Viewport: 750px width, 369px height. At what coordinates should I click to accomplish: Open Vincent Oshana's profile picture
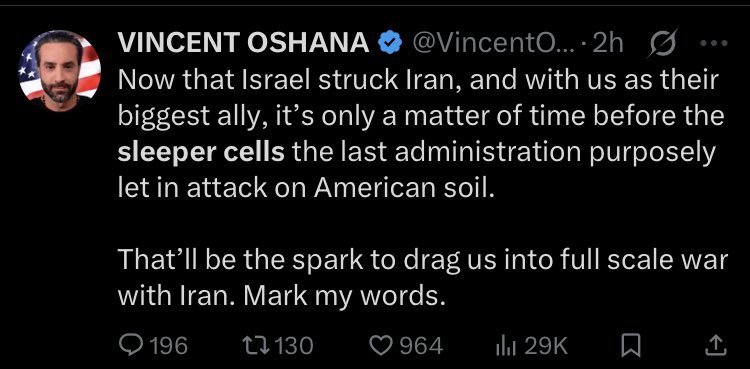(x=59, y=71)
